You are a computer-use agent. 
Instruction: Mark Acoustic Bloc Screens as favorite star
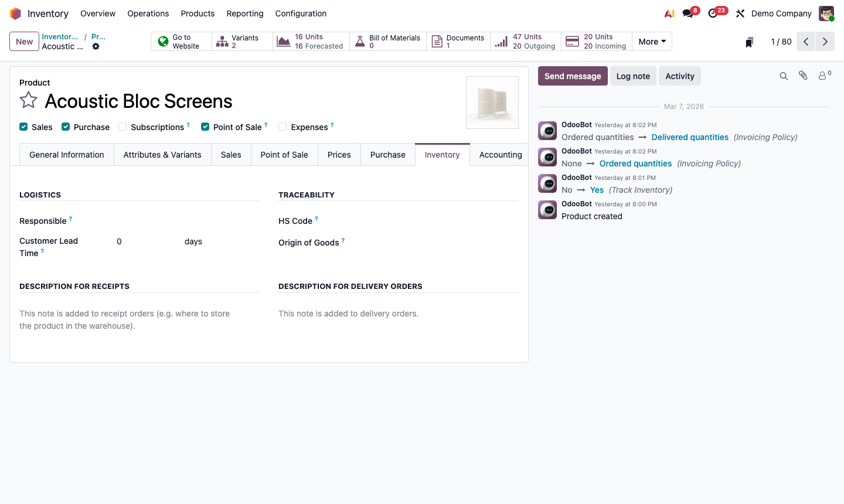[28, 100]
